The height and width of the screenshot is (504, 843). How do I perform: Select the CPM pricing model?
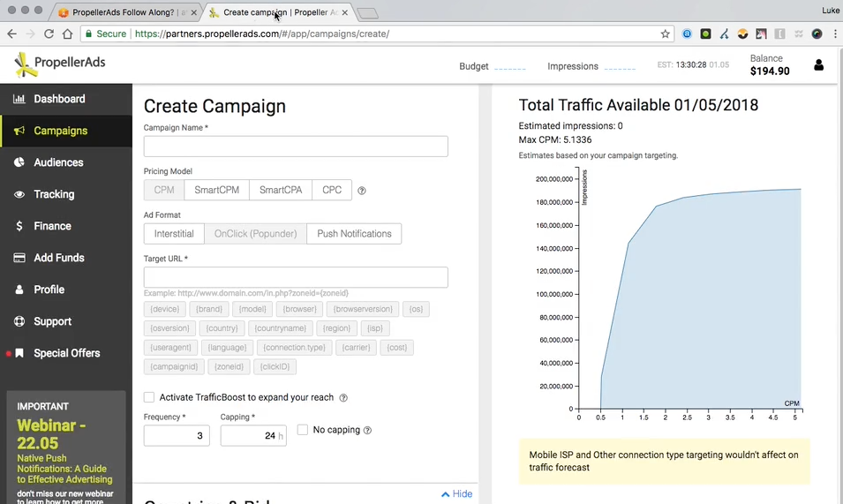164,190
